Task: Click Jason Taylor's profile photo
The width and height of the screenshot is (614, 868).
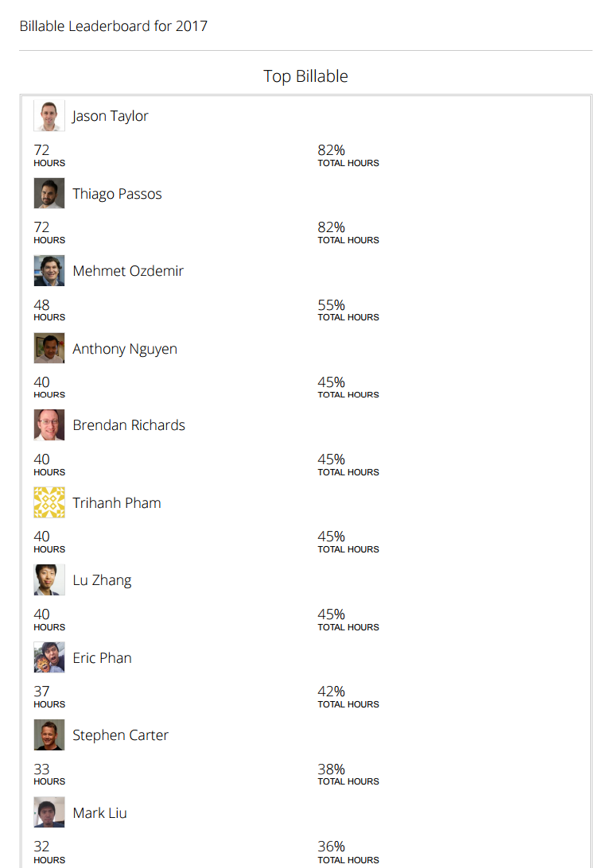Action: pyautogui.click(x=49, y=116)
